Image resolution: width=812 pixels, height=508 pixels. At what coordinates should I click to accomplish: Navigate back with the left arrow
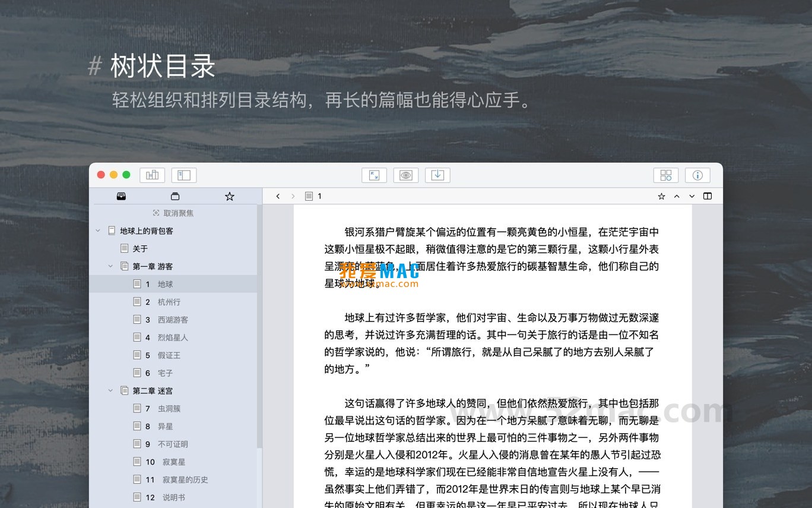point(277,195)
